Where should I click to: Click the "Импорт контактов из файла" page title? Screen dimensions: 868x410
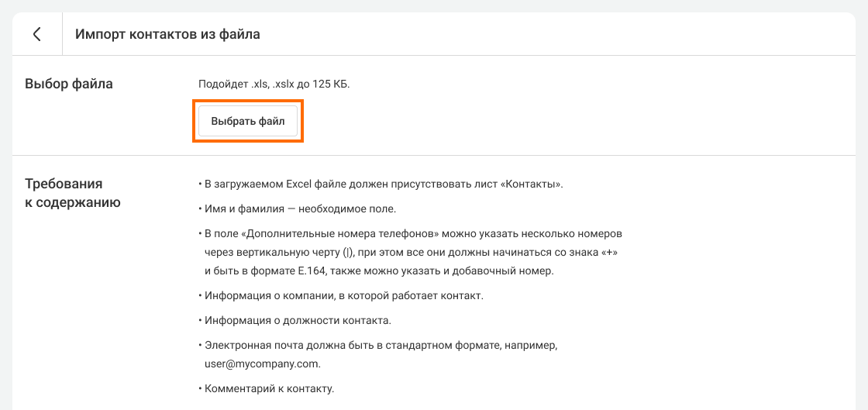[167, 34]
